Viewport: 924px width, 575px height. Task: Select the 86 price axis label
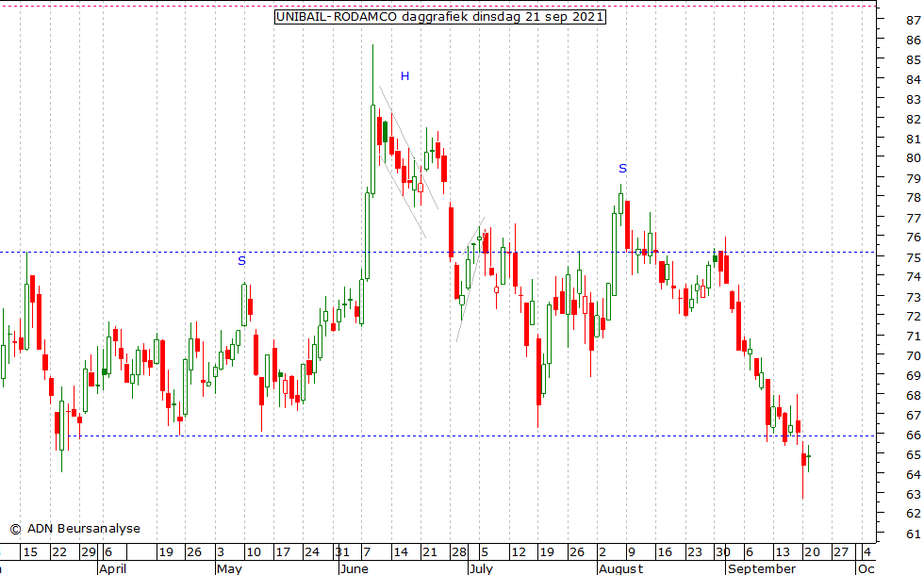(914, 40)
